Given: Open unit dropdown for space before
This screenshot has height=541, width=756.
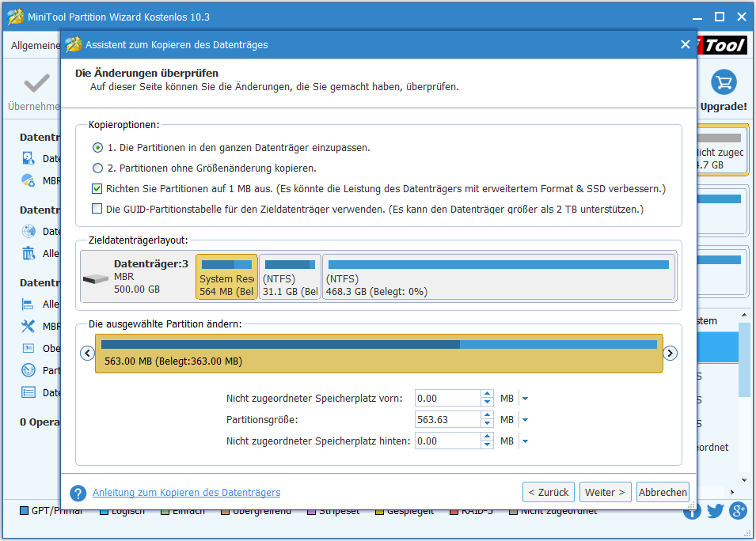Looking at the screenshot, I should coord(525,399).
